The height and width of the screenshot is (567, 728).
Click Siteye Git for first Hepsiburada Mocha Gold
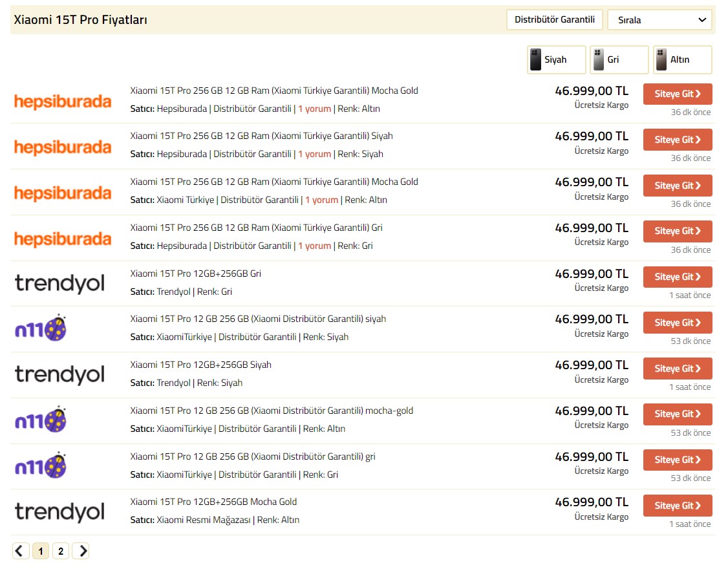pyautogui.click(x=677, y=94)
